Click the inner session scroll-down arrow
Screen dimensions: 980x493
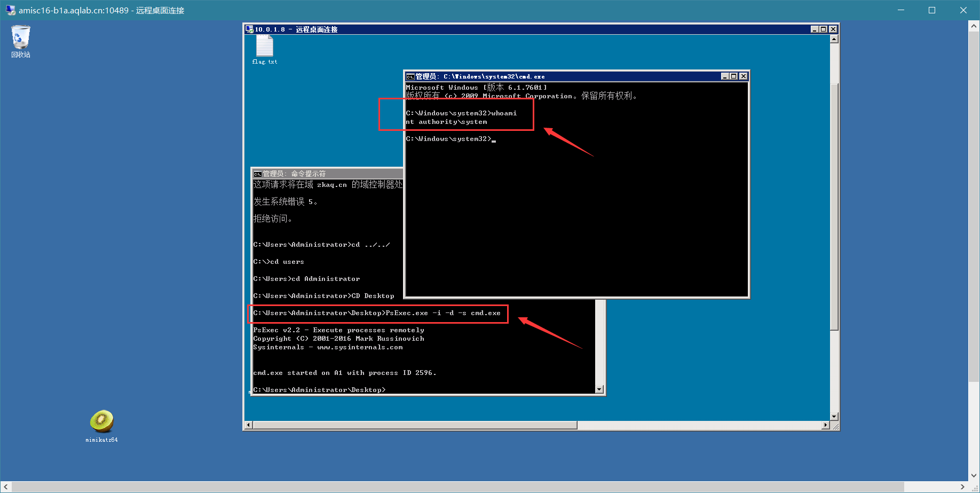tap(834, 417)
